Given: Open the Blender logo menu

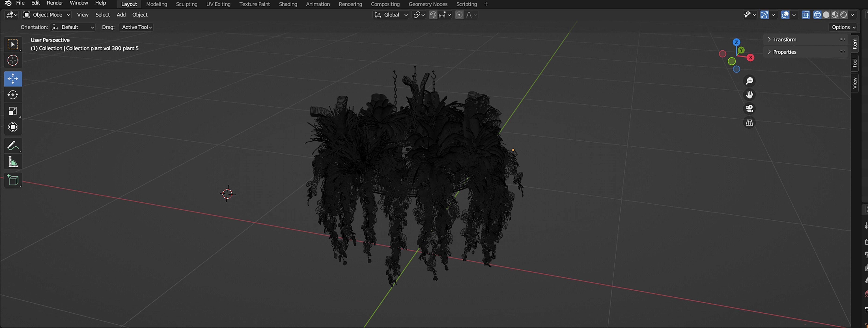Looking at the screenshot, I should click(8, 3).
